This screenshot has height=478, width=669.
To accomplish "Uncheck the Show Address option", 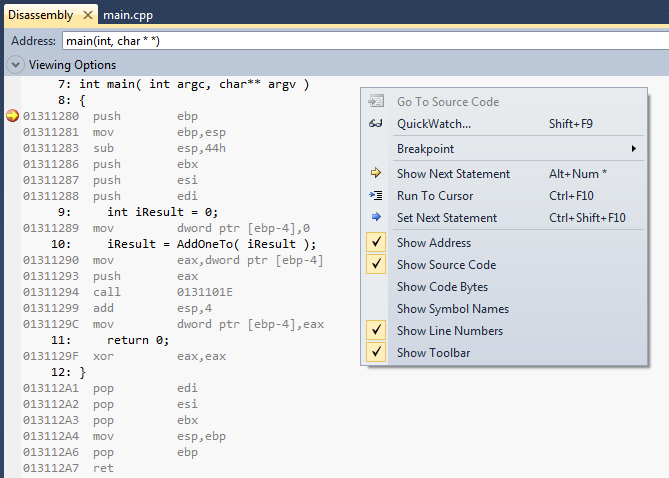I will pyautogui.click(x=433, y=243).
